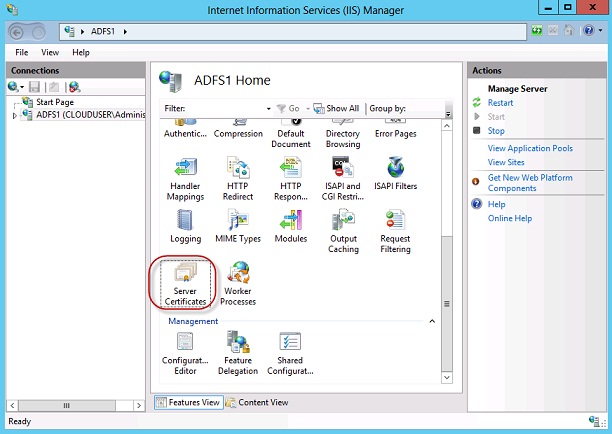The image size is (612, 434).
Task: Click the Forward navigation arrow
Action: click(38, 32)
